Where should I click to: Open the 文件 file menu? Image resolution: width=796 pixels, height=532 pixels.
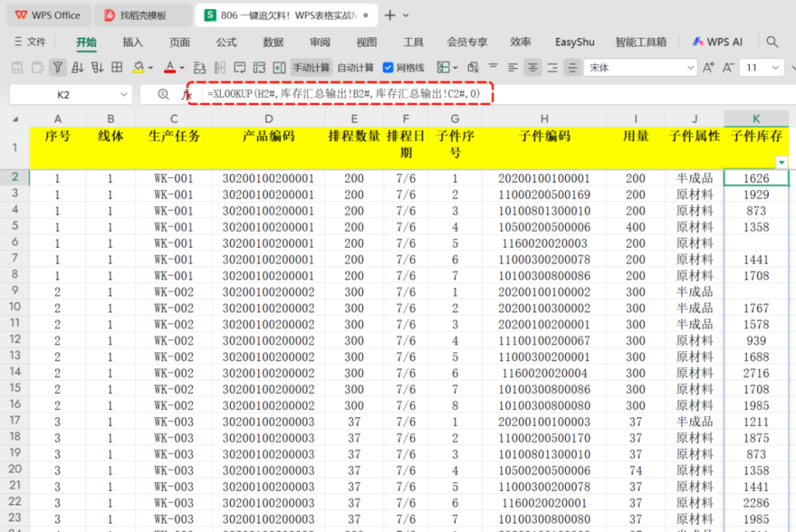click(30, 42)
